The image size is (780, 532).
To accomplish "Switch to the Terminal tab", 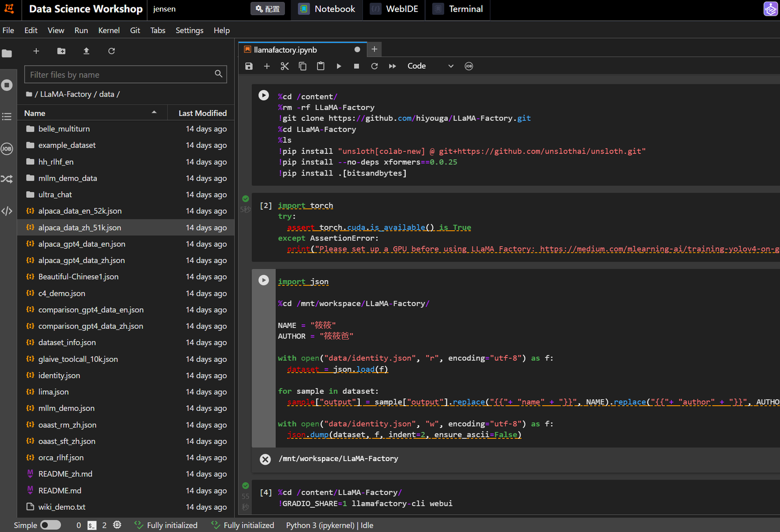I will (x=465, y=9).
